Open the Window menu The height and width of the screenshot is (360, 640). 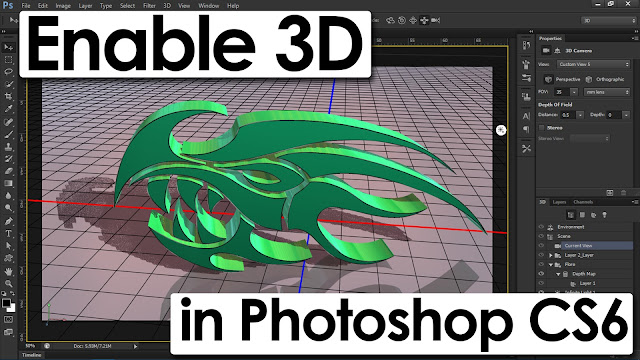coord(209,6)
